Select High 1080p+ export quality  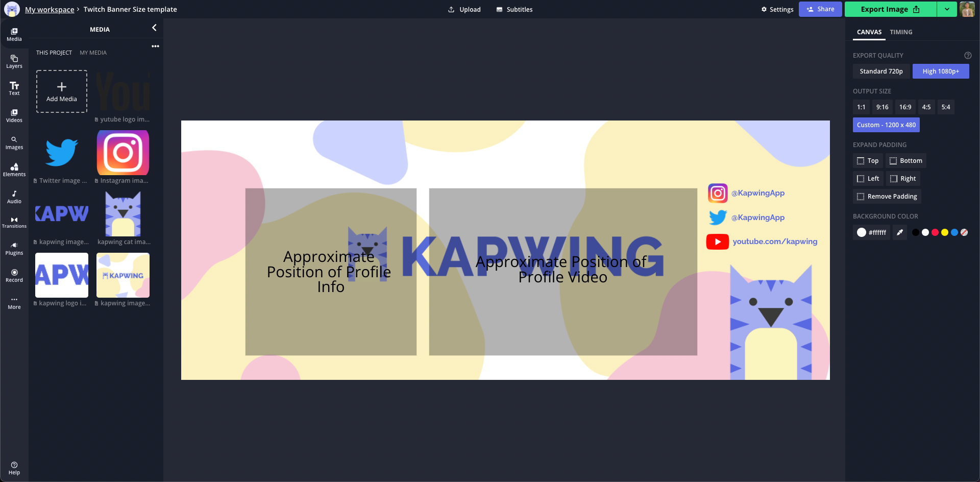point(940,71)
